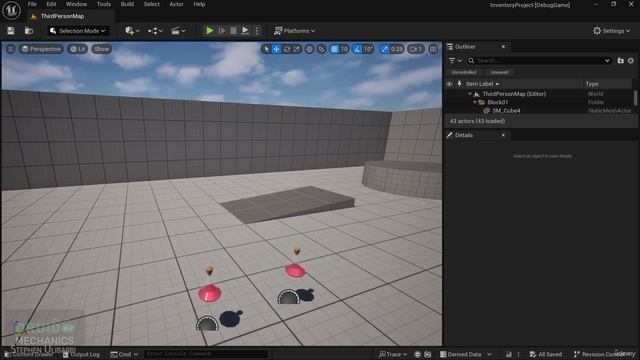Open the Window menu
Image resolution: width=640 pixels, height=360 pixels.
(76, 4)
